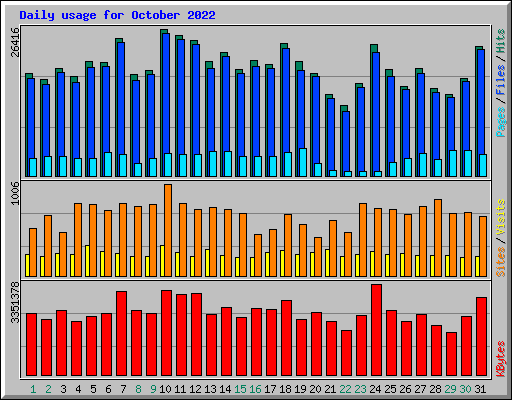The height and width of the screenshot is (400, 512).
Task: Click day 26 axis label
Action: [405, 389]
